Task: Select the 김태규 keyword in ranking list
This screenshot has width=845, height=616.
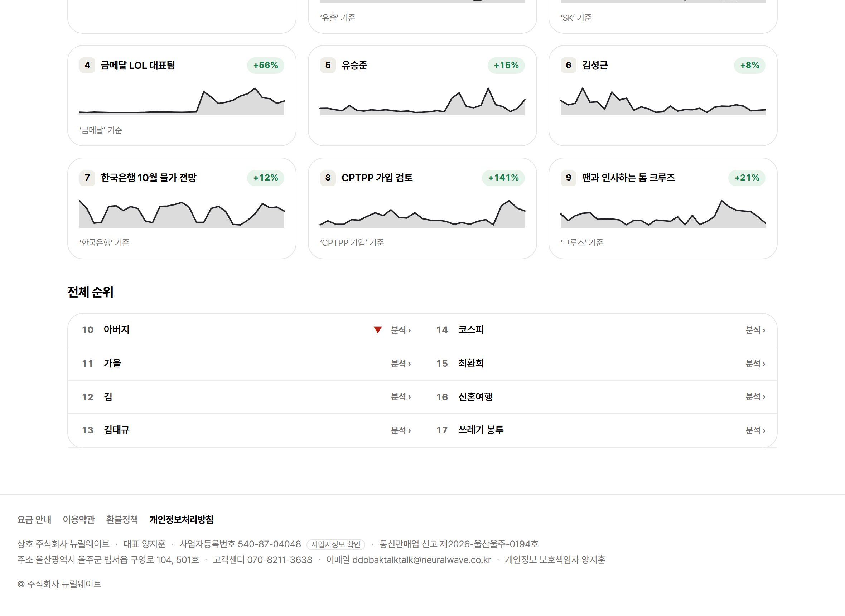Action: 116,430
